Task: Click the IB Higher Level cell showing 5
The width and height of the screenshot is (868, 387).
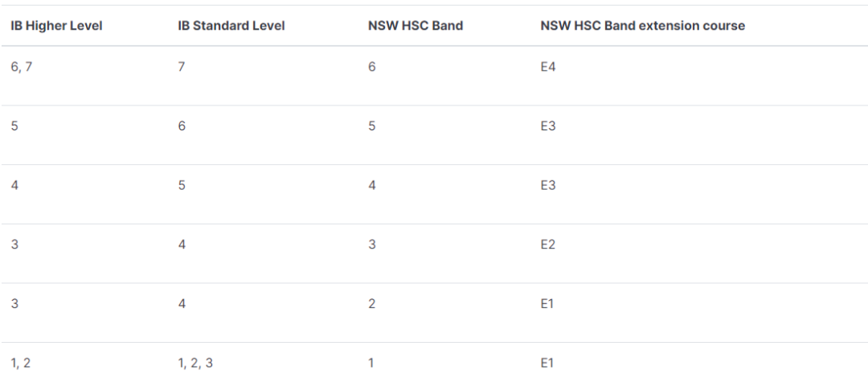Action: click(x=14, y=126)
